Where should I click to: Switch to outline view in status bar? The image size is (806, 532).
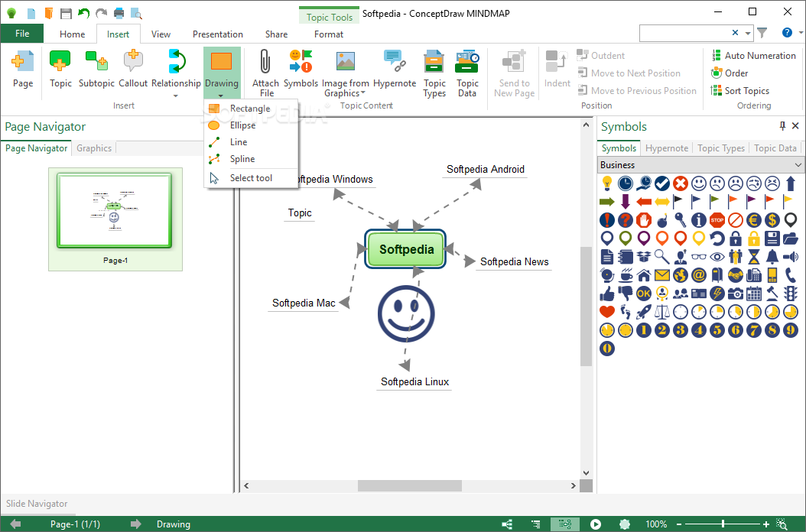point(535,524)
